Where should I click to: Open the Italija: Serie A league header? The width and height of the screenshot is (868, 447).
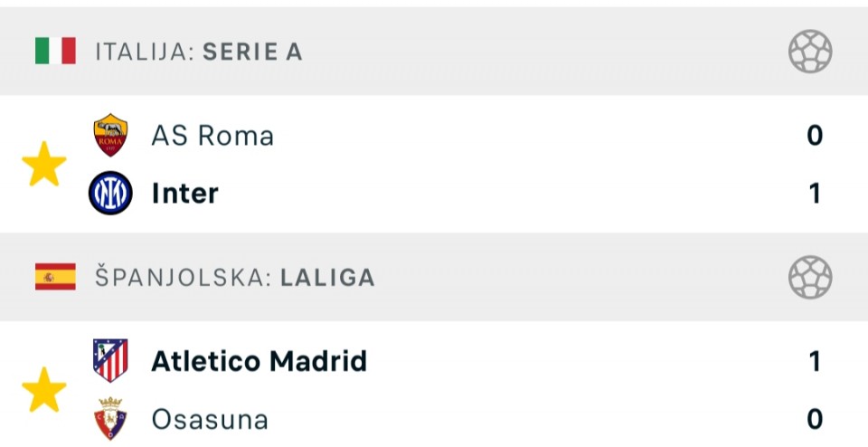(199, 52)
